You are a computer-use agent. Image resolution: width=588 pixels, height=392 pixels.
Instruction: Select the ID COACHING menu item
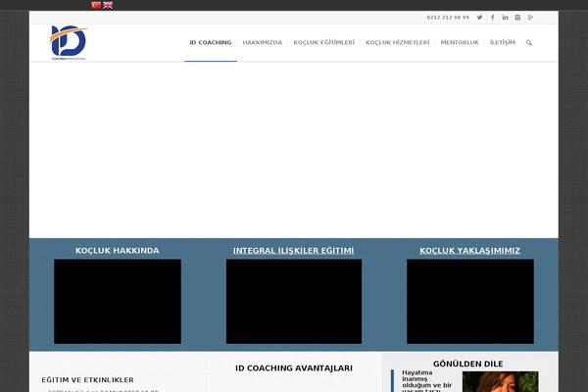click(210, 43)
